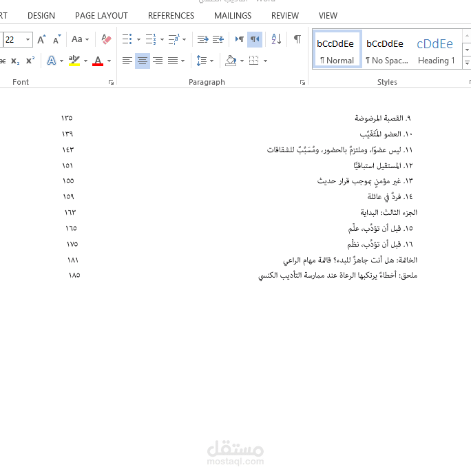Center the paragraph text
This screenshot has width=471, height=476.
[143, 61]
